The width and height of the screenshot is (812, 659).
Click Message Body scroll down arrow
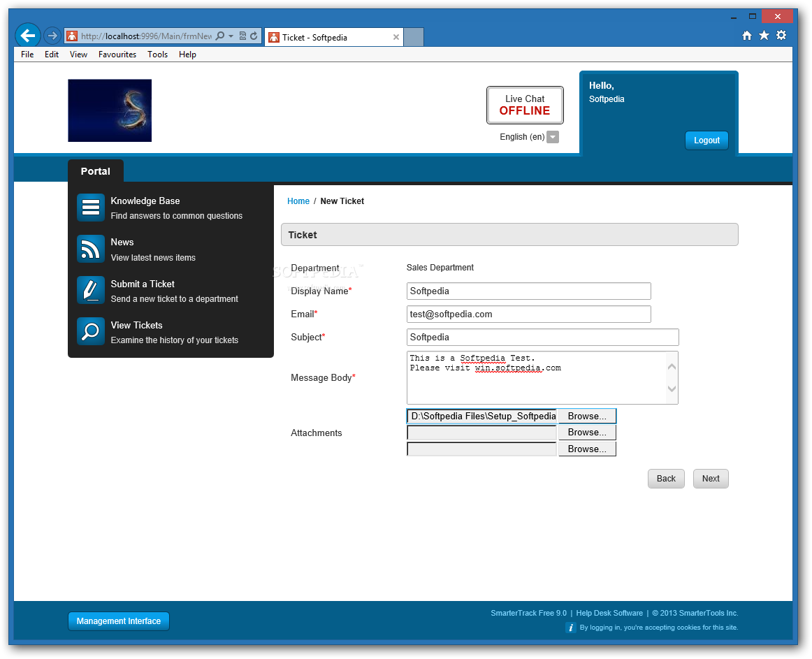pyautogui.click(x=672, y=389)
